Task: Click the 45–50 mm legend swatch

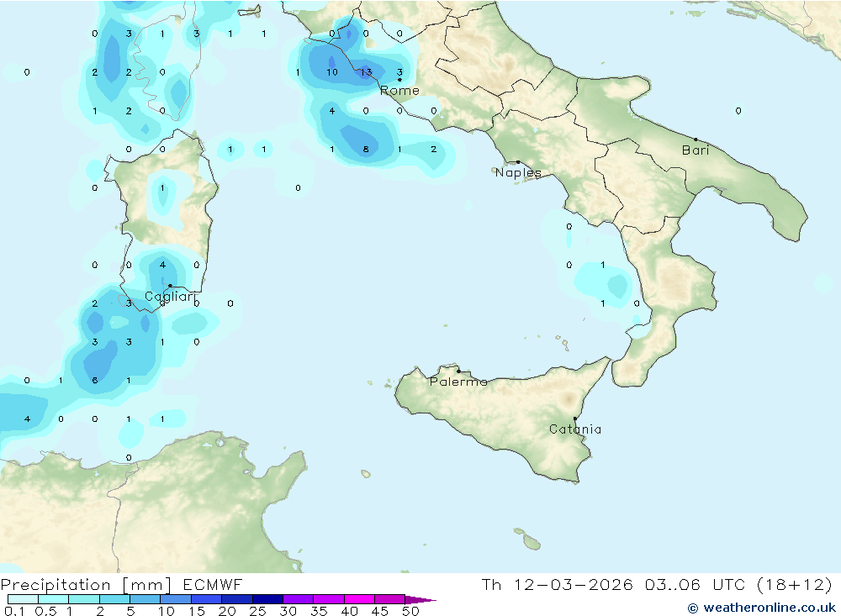Action: [390, 599]
